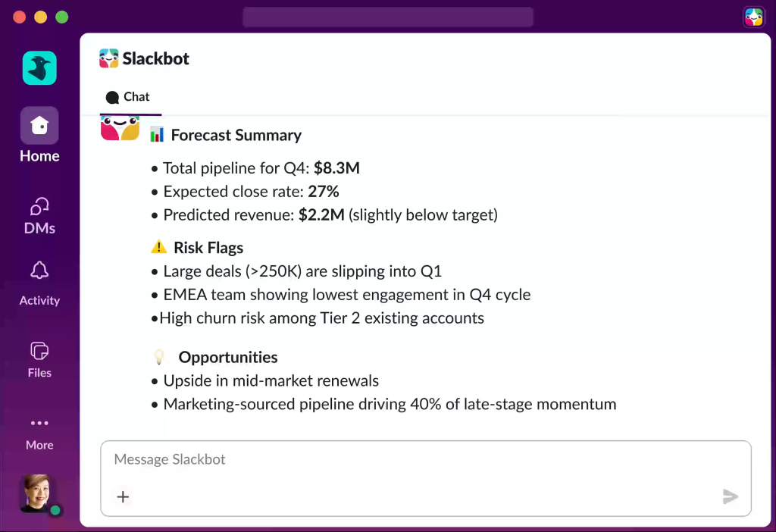Click the lightbulb emoji beside Opportunities
This screenshot has height=532, width=776.
[158, 355]
